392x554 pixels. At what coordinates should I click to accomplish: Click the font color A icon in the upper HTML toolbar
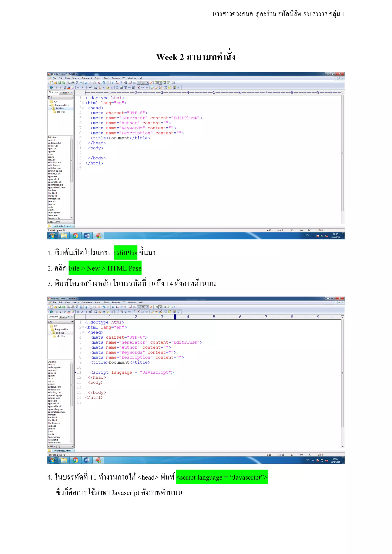click(69, 88)
